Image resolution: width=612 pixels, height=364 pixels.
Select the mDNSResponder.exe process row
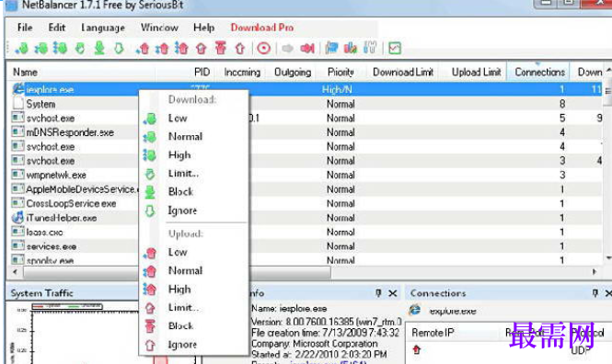(305, 132)
